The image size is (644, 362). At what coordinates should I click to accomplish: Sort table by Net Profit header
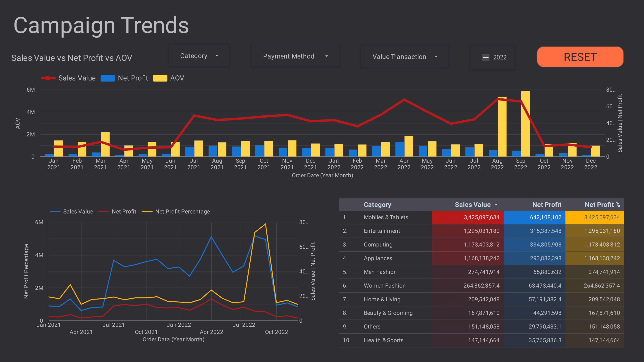[546, 205]
